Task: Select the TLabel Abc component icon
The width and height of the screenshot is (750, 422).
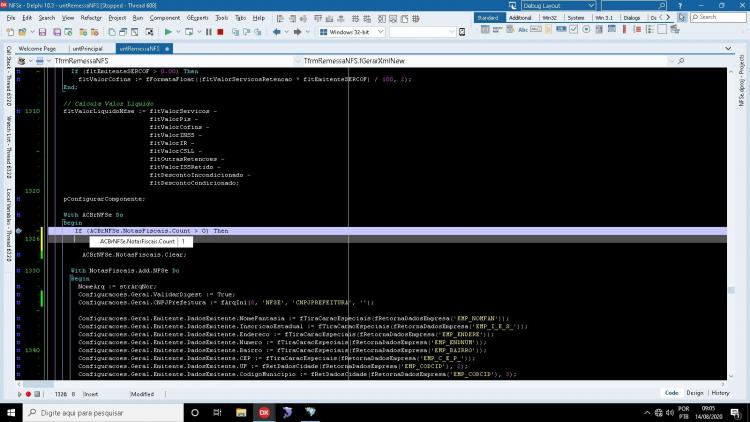Action: click(x=523, y=30)
